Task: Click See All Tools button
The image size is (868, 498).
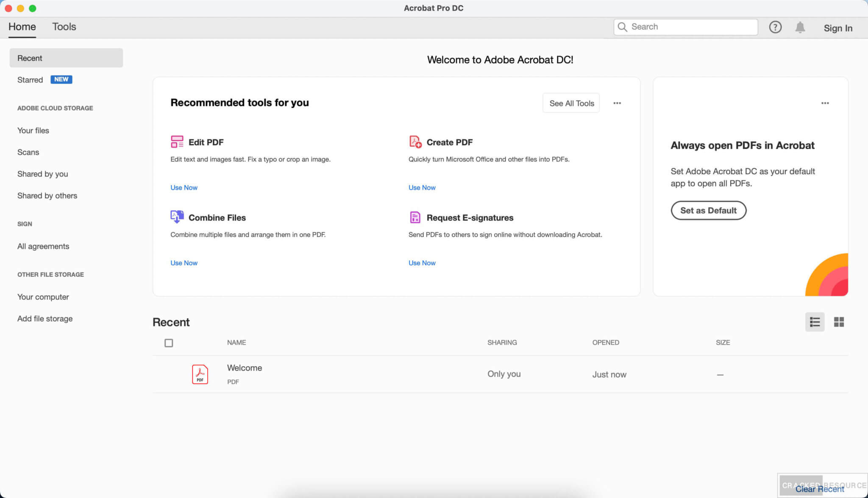Action: [571, 103]
